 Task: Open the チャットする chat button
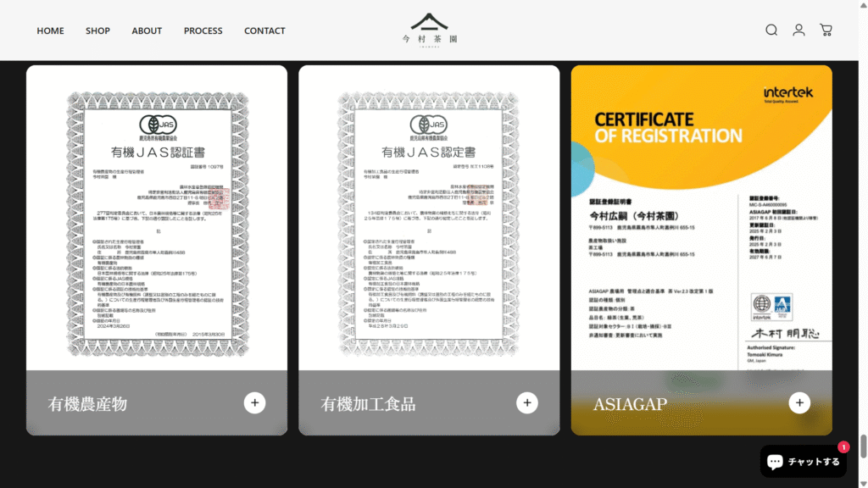[804, 462]
